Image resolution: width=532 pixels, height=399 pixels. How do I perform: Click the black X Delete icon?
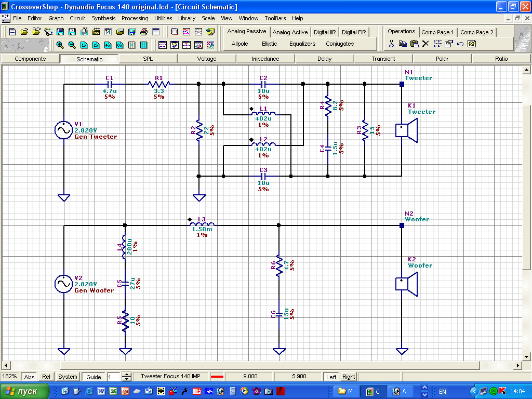[426, 44]
